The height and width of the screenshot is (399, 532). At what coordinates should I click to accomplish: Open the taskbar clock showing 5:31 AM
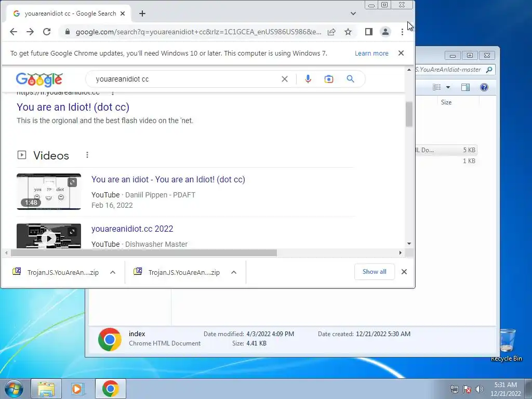click(x=506, y=389)
